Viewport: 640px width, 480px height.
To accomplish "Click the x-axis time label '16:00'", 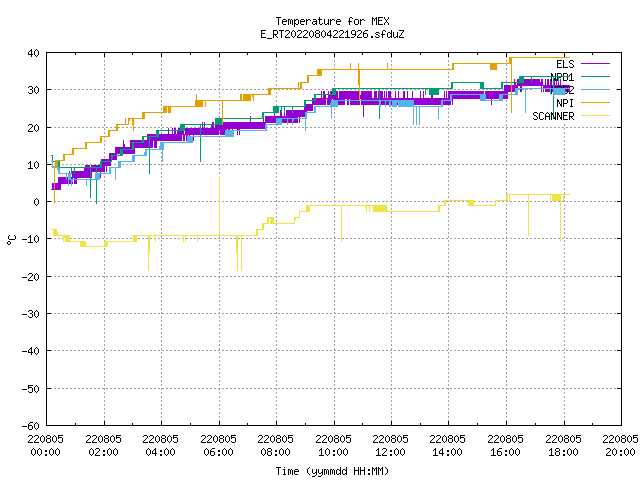I will tap(506, 452).
